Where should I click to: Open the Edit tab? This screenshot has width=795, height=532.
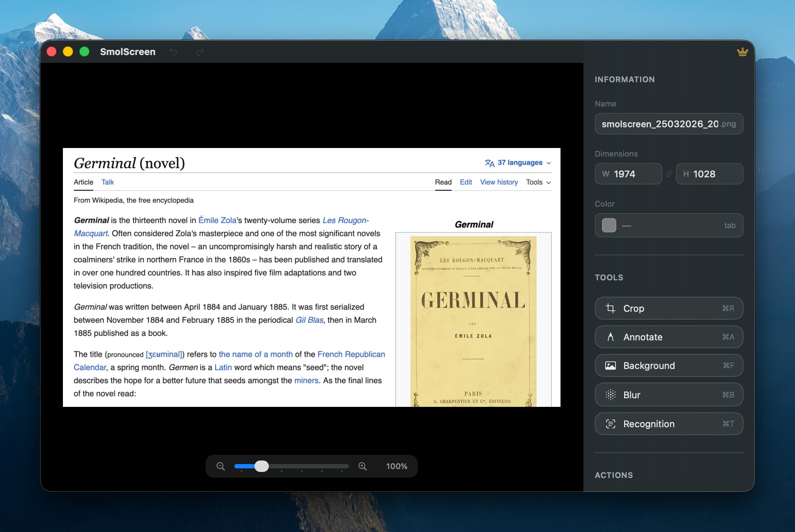click(x=466, y=182)
